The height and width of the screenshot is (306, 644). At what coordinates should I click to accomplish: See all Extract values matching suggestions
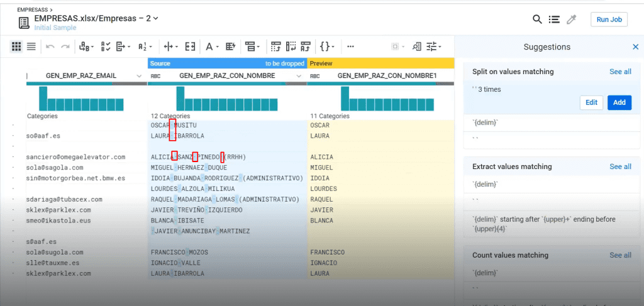[620, 167]
